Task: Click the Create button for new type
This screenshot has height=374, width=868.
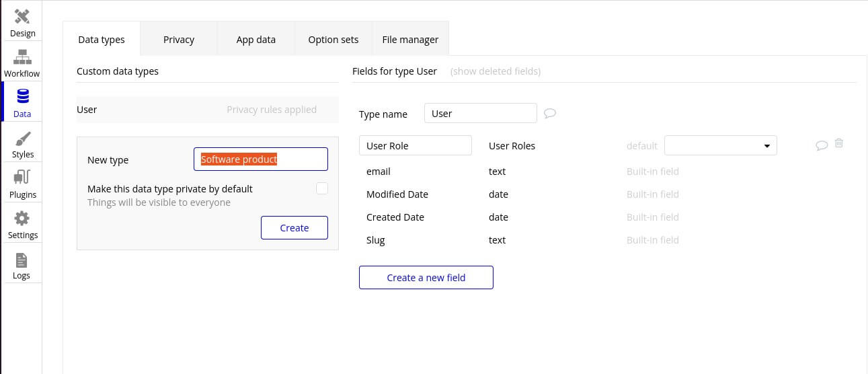Action: (x=294, y=228)
